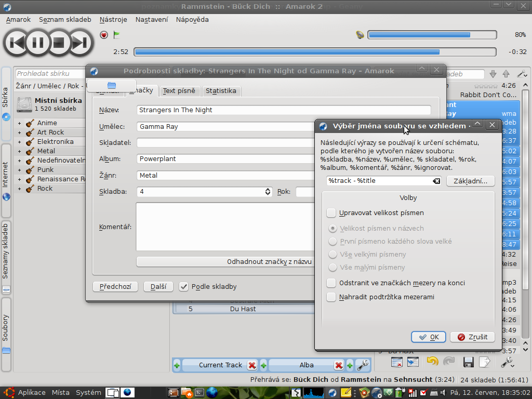Redo the playlist change
532x399 pixels.
(449, 362)
